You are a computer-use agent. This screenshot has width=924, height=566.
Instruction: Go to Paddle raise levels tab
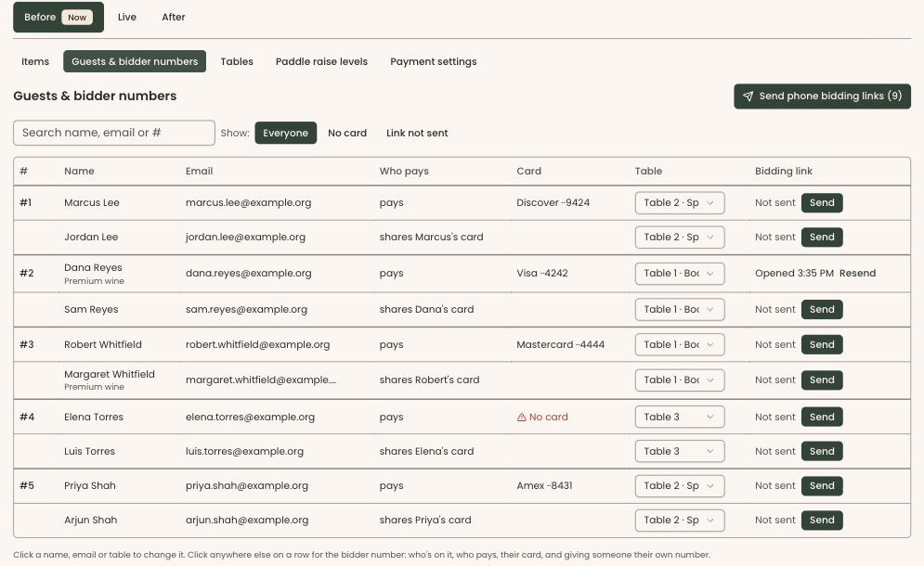(321, 61)
